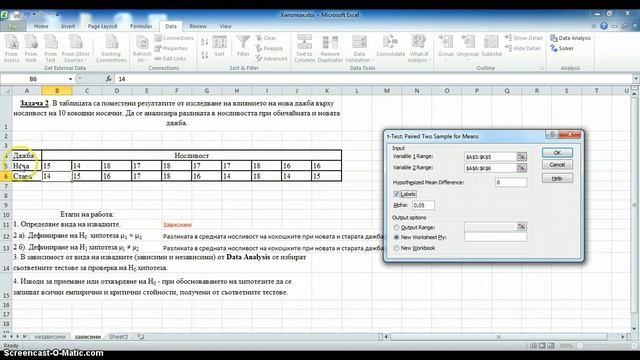Click the From Web icon
The image size is (640, 360).
(x=31, y=49)
